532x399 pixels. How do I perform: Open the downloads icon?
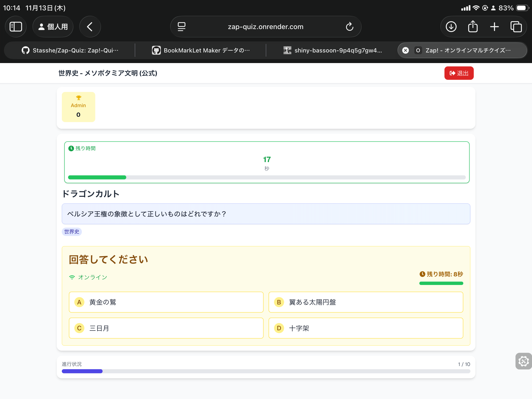[x=451, y=27]
